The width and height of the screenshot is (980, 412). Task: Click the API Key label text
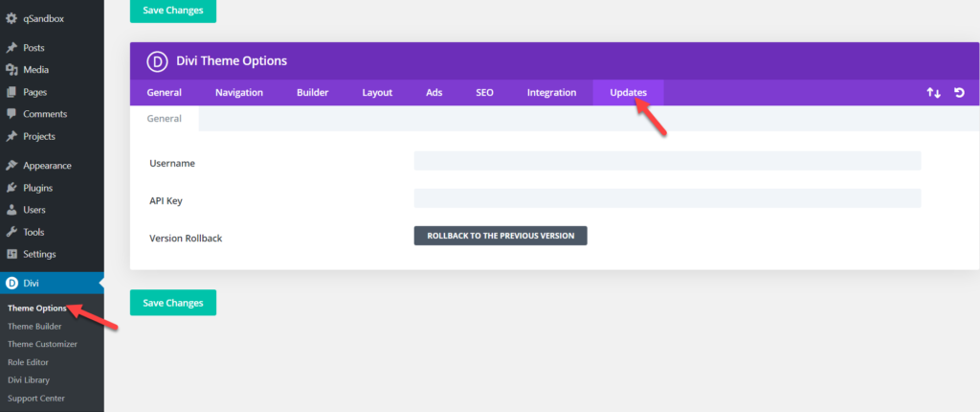coord(167,201)
